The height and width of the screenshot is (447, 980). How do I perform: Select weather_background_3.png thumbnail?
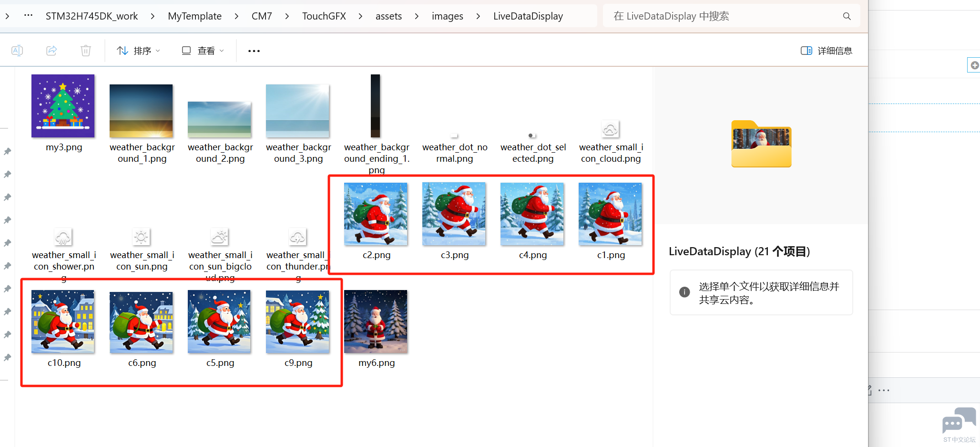[297, 111]
